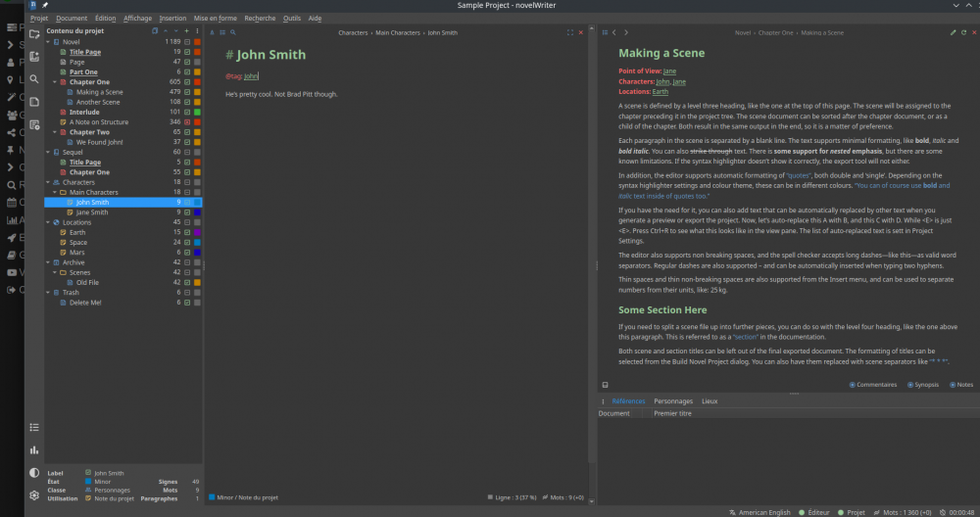
Task: Open the project search magnifier in sidebar
Action: point(34,79)
